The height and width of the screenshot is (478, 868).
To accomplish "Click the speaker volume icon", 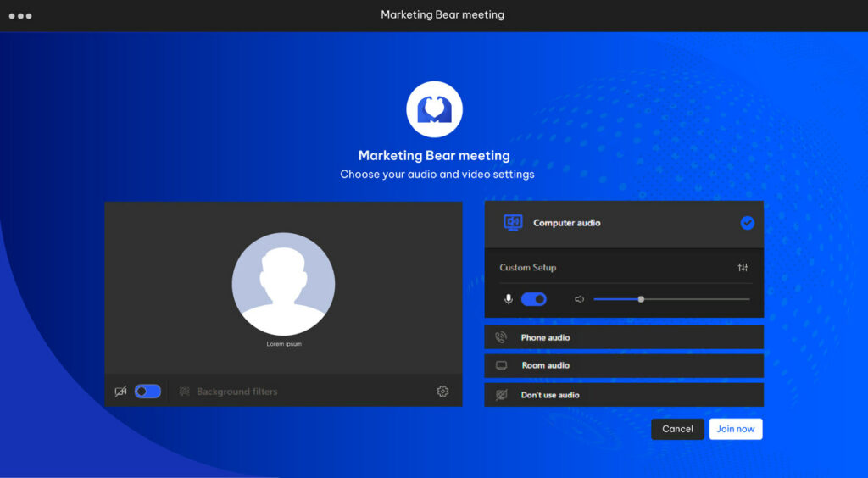I will point(580,299).
